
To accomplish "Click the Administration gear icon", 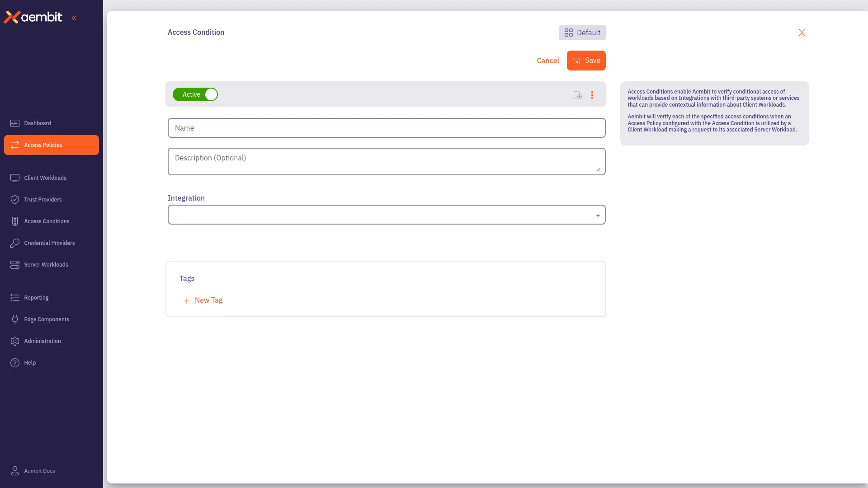I will (x=15, y=341).
